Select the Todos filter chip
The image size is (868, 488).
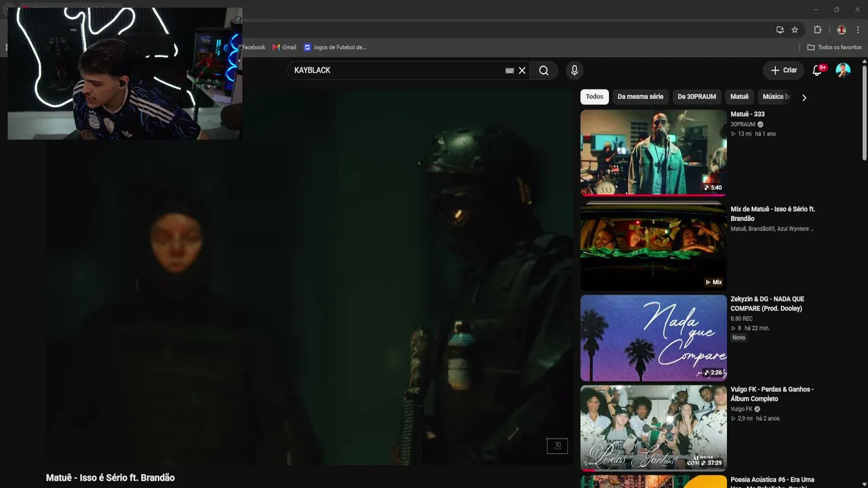(x=595, y=97)
